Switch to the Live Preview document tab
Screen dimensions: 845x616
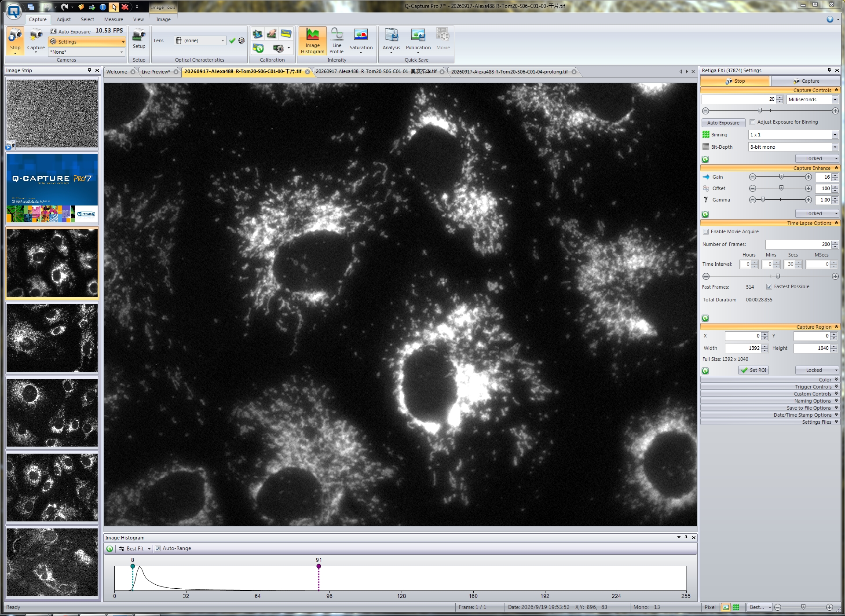click(x=156, y=72)
